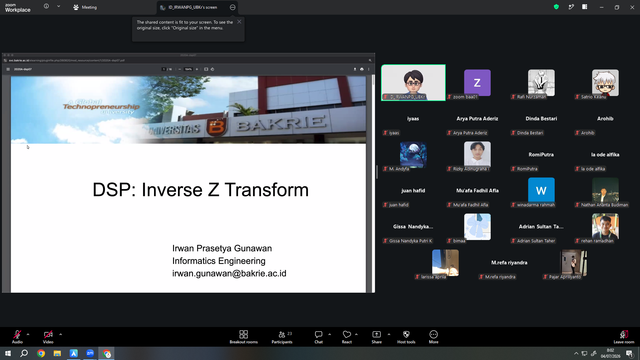Open Google Chrome from taskbar
The width and height of the screenshot is (640, 360).
pos(41,353)
